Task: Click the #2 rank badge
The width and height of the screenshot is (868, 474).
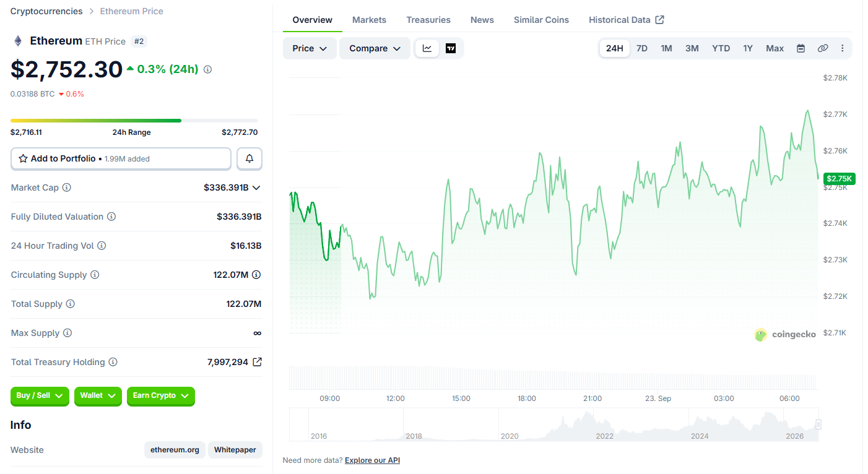Action: [139, 41]
